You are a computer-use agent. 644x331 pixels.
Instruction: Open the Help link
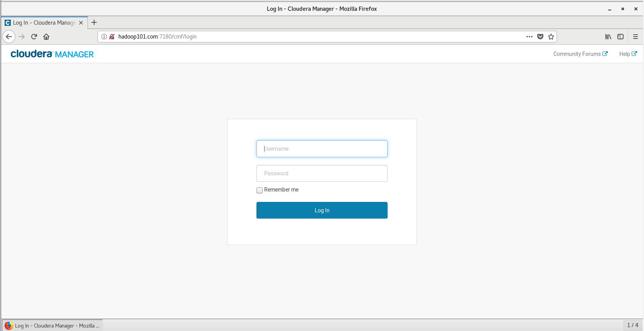pos(628,54)
